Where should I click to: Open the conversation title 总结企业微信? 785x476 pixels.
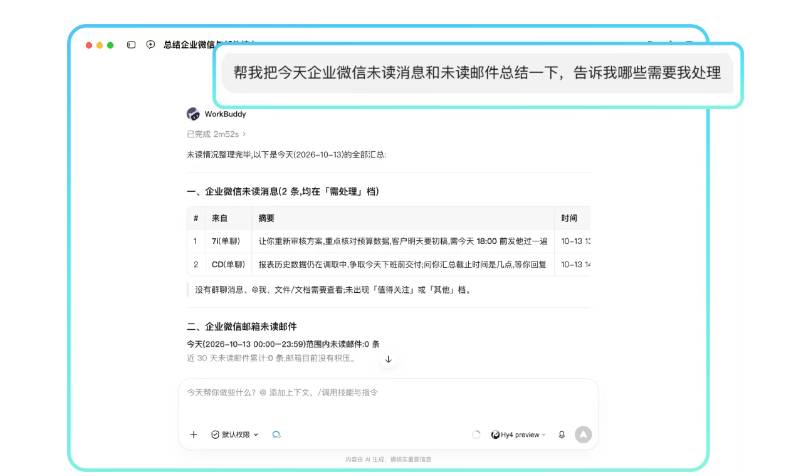[x=188, y=45]
